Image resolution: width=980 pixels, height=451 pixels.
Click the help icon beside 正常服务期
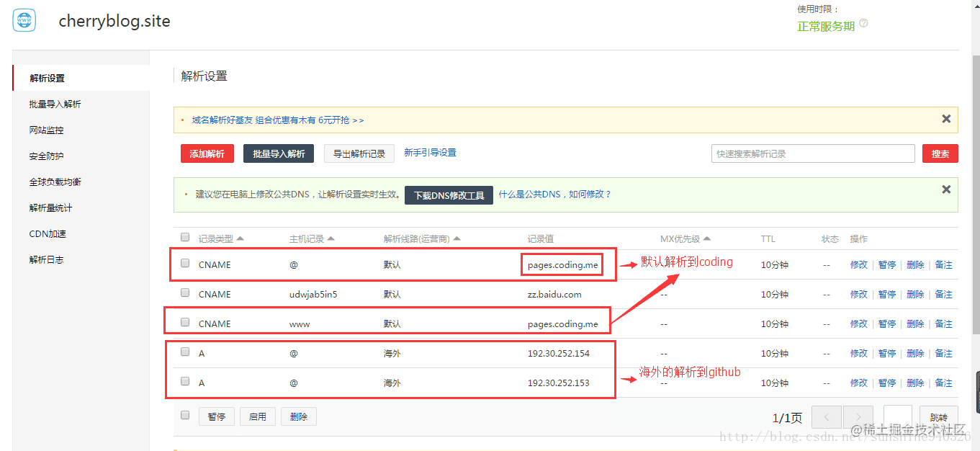(863, 23)
